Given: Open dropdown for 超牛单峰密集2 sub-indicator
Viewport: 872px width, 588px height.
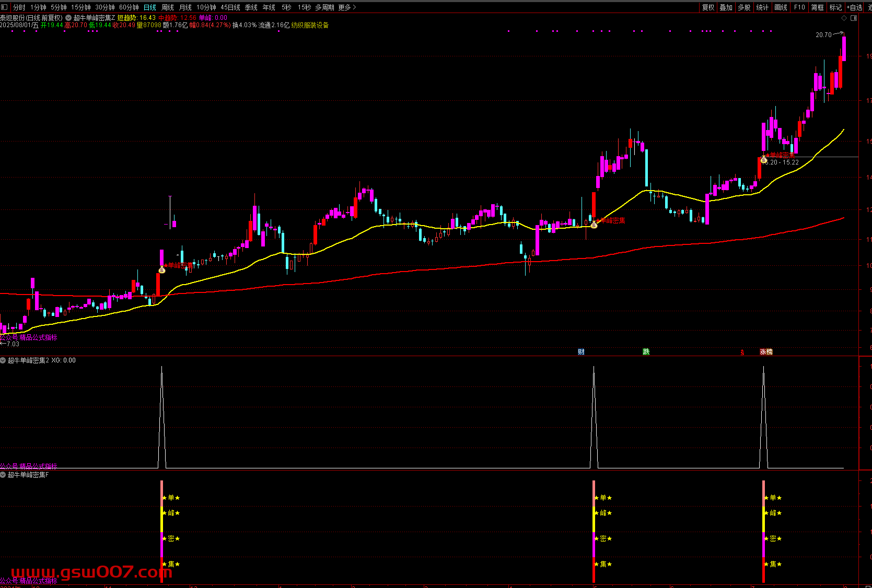Looking at the screenshot, I should click(3, 360).
